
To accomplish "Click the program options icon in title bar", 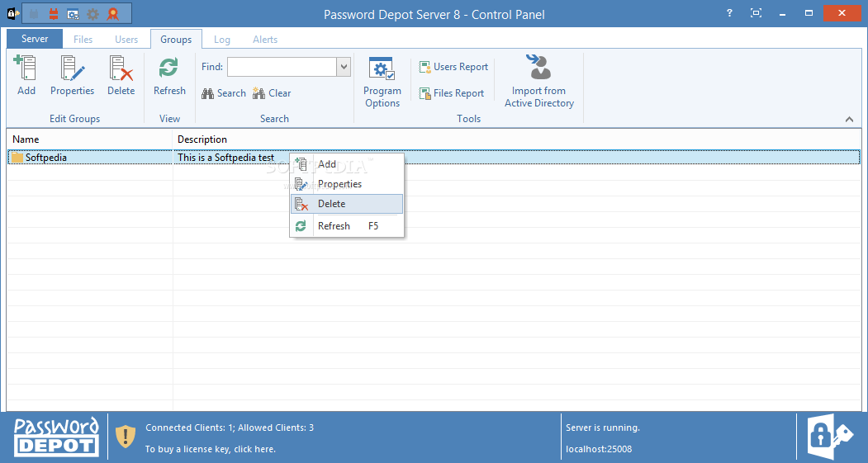I will pyautogui.click(x=73, y=14).
